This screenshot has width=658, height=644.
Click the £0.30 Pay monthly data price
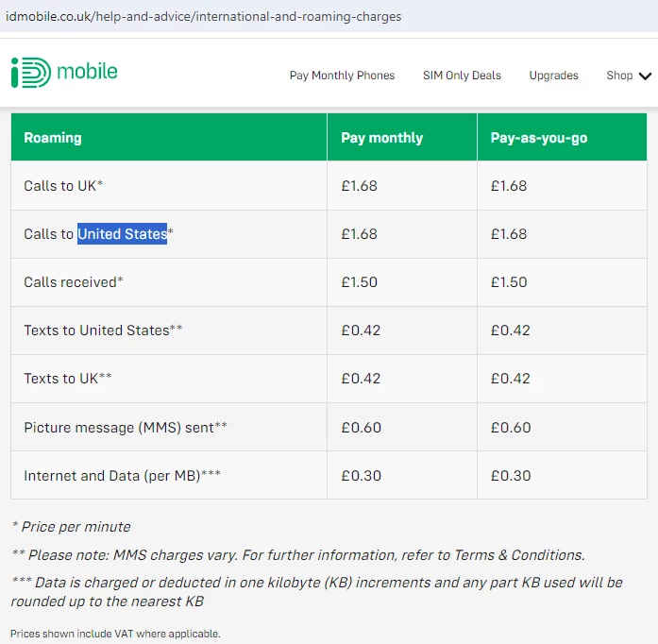click(361, 476)
